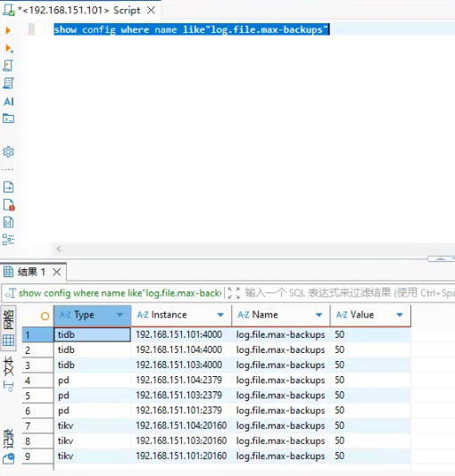The image size is (455, 476).
Task: Click the output panel icon with red badge
Action: click(x=9, y=205)
